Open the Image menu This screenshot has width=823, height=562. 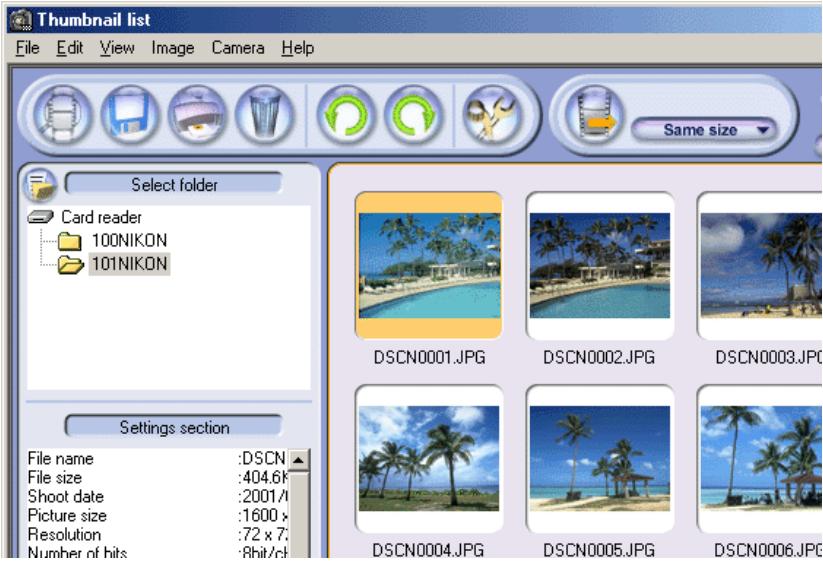173,48
